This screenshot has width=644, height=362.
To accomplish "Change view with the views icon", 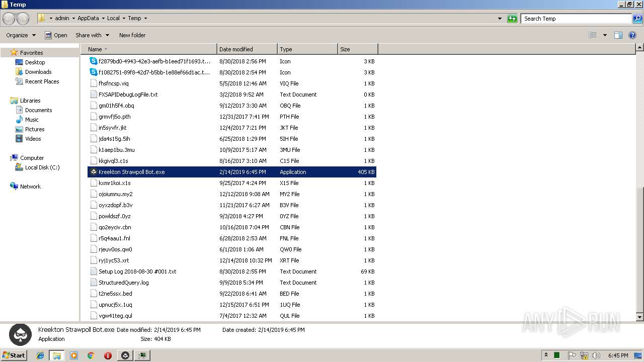I will (593, 35).
